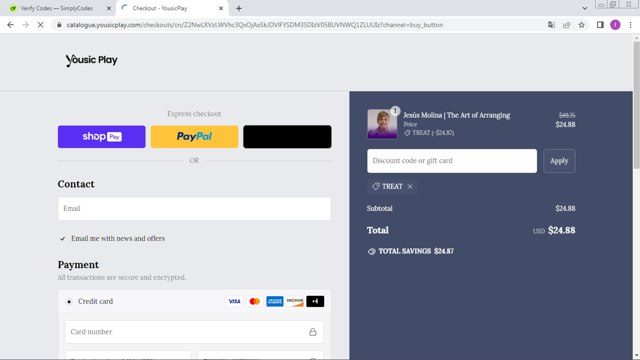Click the TOTAL SAVINGS $24.87 text
This screenshot has height=360, width=640.
point(416,251)
